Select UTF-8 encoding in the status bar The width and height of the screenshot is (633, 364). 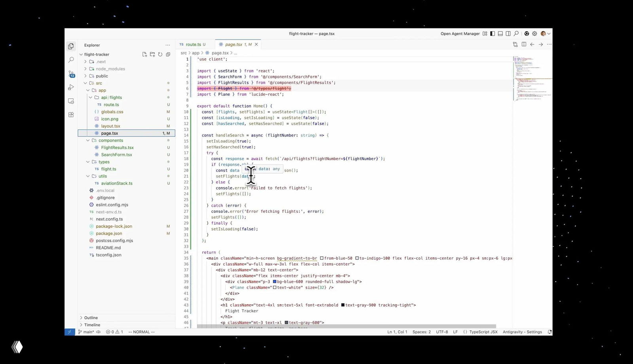coord(442,332)
